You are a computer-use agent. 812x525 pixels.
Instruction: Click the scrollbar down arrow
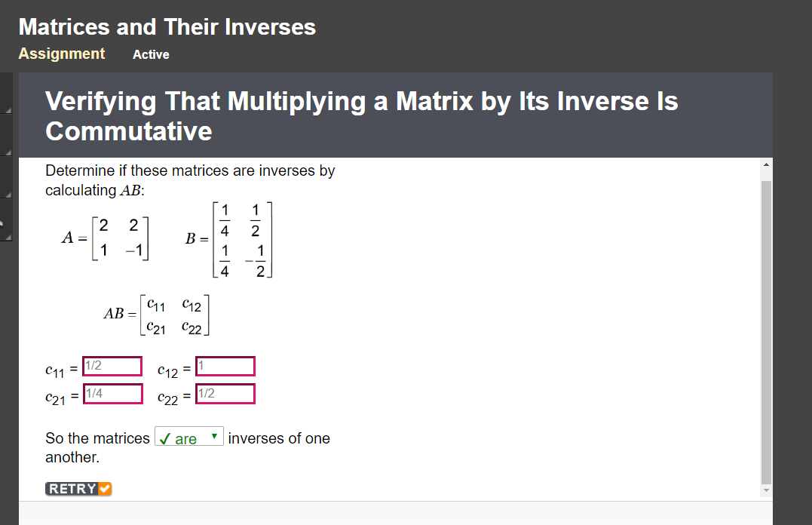click(x=767, y=488)
